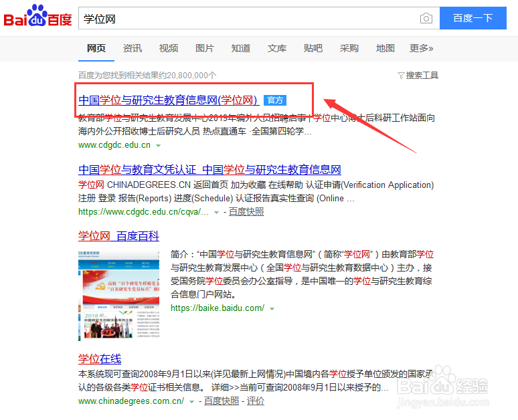518x420 pixels.
Task: Open the 贴吧 tab
Action: 313,48
